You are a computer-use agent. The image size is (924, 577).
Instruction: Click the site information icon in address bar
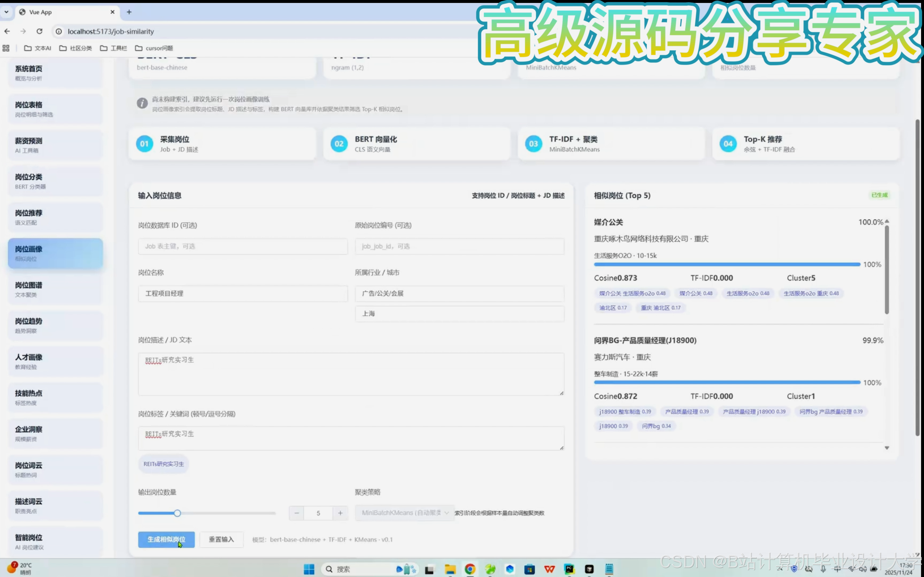(x=59, y=31)
